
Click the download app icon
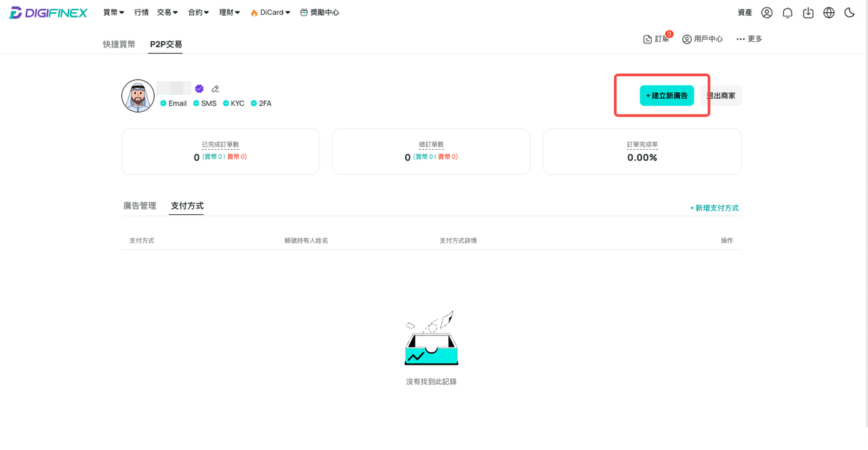[808, 13]
